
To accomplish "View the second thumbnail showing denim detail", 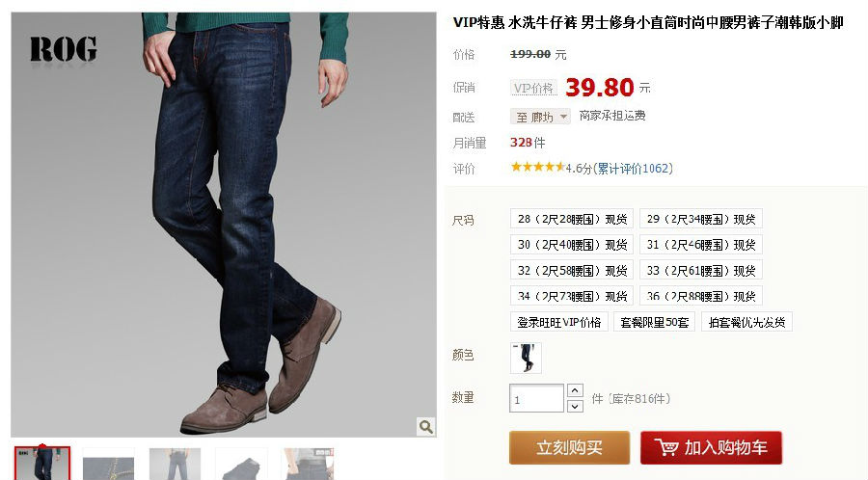I will (x=108, y=465).
